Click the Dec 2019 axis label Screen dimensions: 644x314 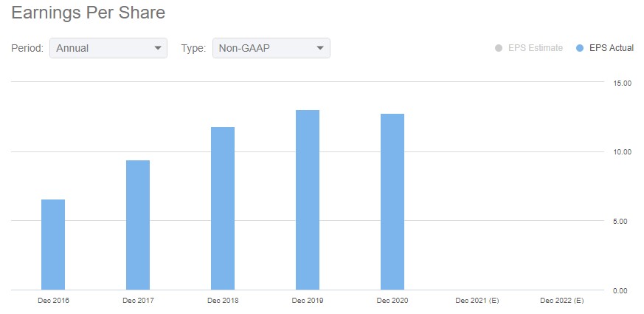[x=308, y=301]
